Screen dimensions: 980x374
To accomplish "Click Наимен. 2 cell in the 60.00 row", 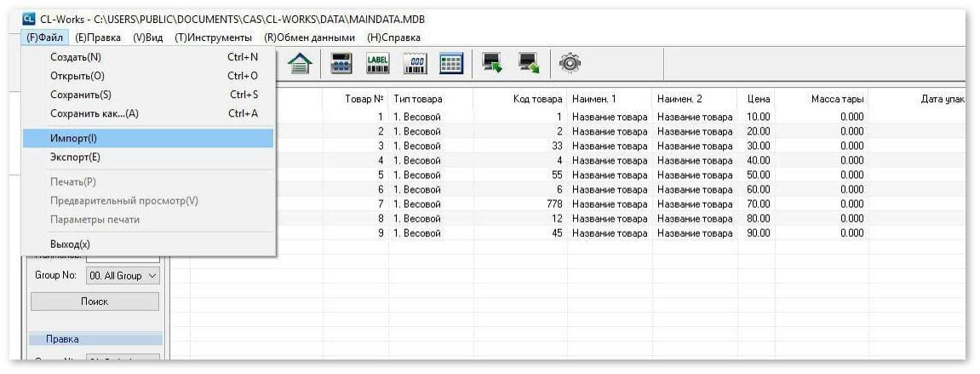I will [695, 189].
